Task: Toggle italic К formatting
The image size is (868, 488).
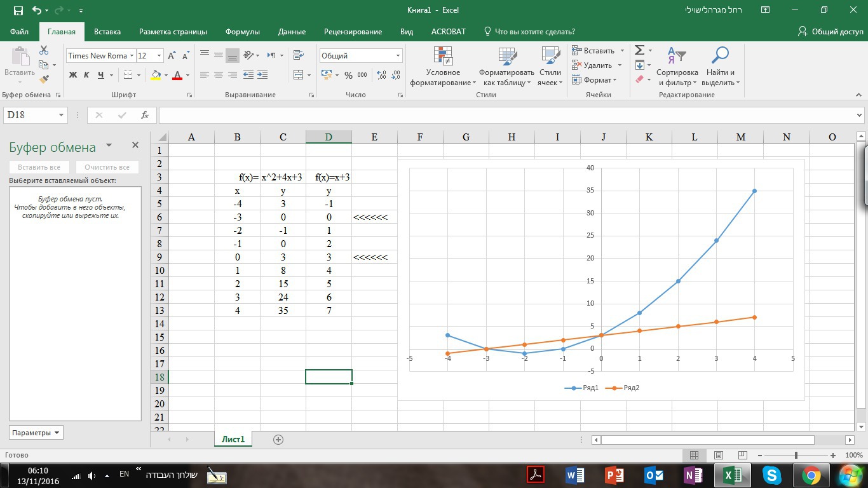Action: [86, 75]
